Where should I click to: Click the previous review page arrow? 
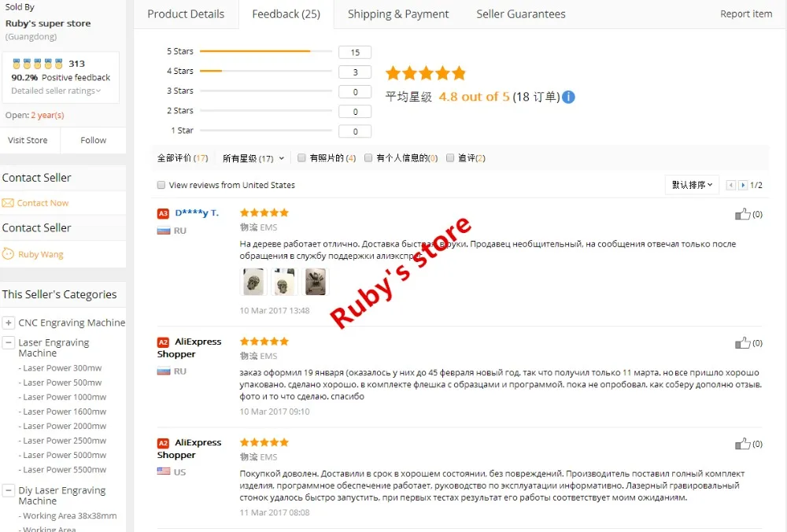pos(731,185)
